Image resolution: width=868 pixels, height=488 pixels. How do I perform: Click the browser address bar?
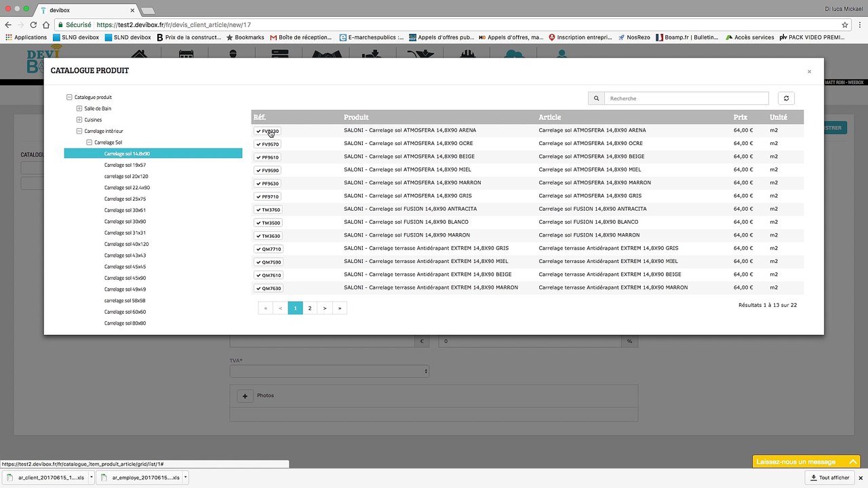[x=448, y=24]
